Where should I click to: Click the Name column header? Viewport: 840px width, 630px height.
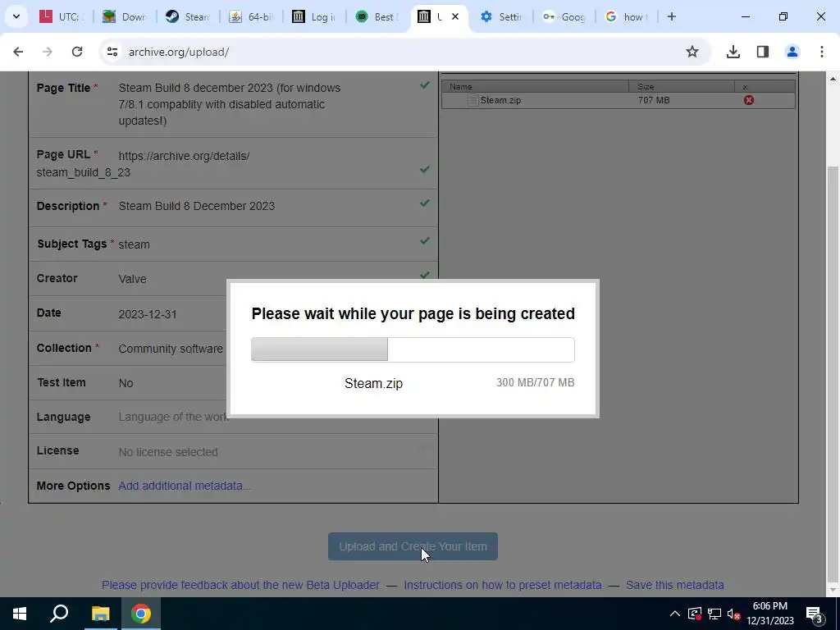pyautogui.click(x=535, y=86)
